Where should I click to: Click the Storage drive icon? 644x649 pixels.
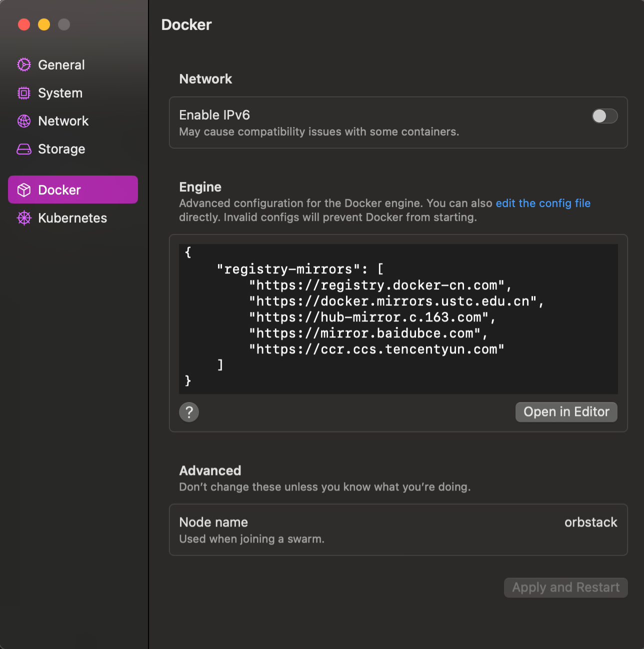(24, 149)
